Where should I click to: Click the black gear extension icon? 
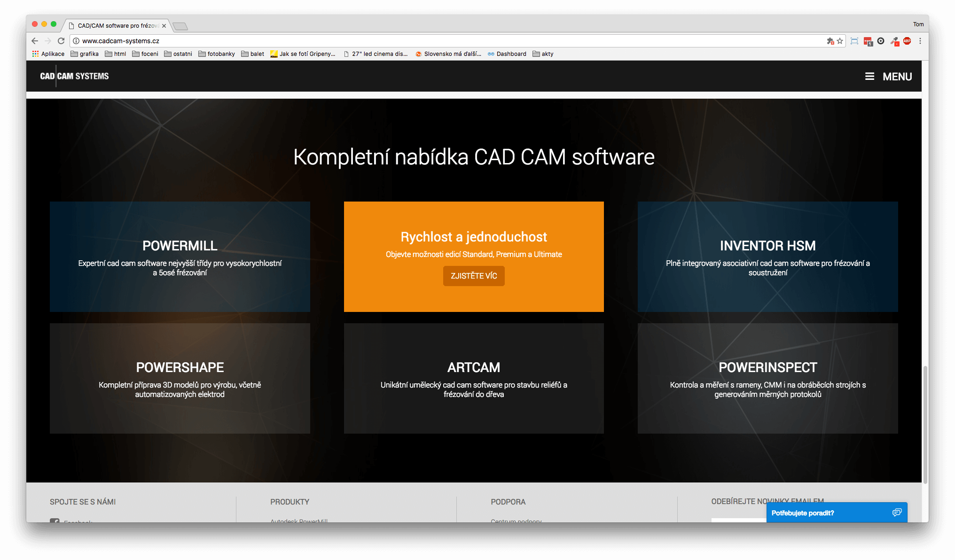(881, 41)
